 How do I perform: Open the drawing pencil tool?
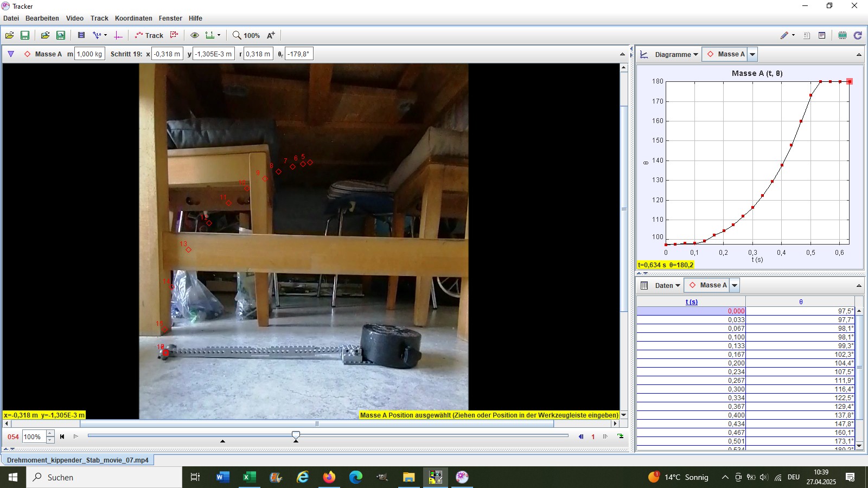pyautogui.click(x=784, y=35)
